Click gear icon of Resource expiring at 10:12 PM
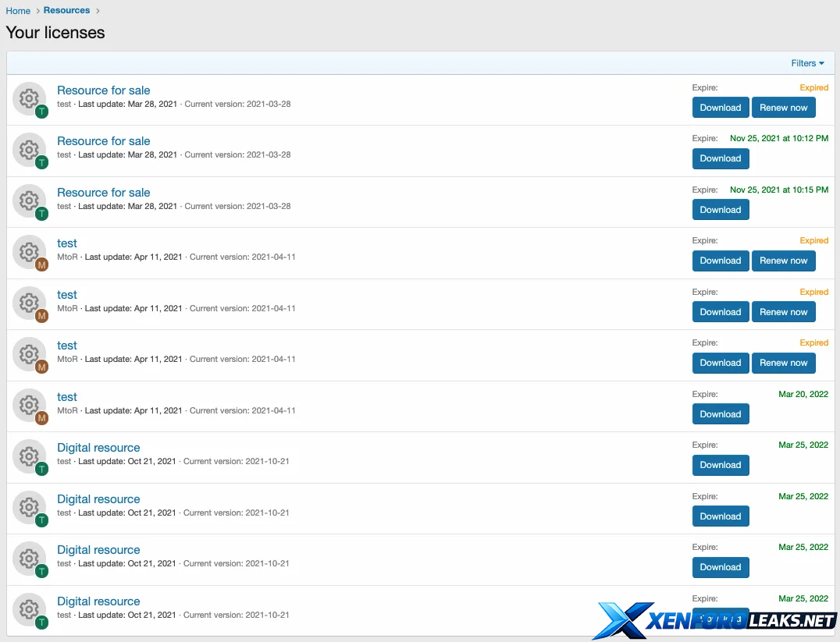Screen dimensions: 840x642 pos(29,149)
